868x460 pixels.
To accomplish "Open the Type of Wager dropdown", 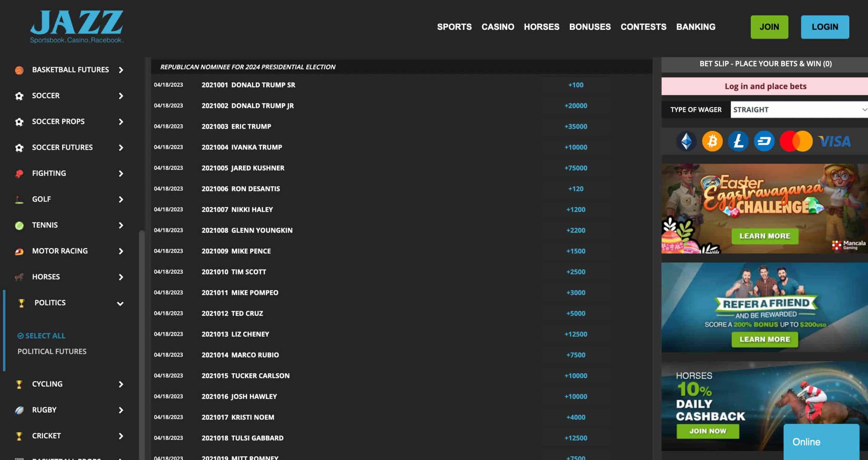I will (x=799, y=110).
